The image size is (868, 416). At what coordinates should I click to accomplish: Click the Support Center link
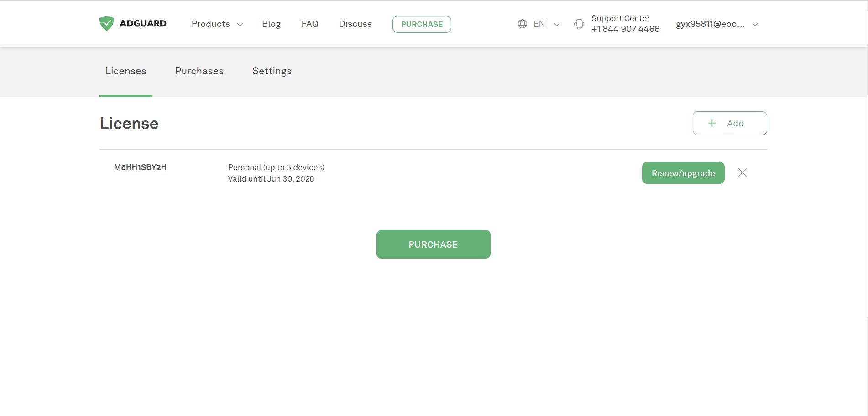620,18
